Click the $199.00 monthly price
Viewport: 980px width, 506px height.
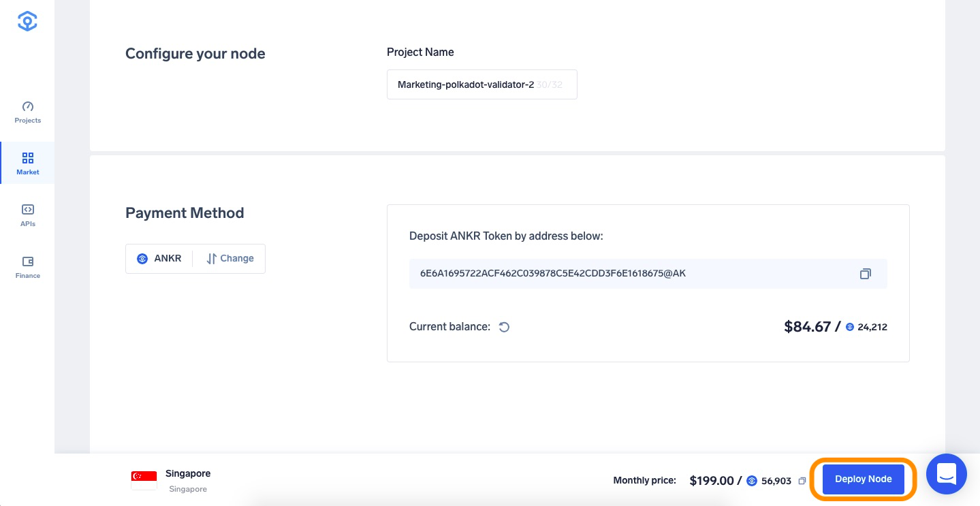tap(712, 481)
